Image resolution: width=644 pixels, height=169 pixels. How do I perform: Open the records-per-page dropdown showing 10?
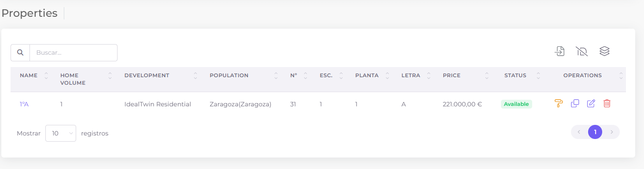61,133
